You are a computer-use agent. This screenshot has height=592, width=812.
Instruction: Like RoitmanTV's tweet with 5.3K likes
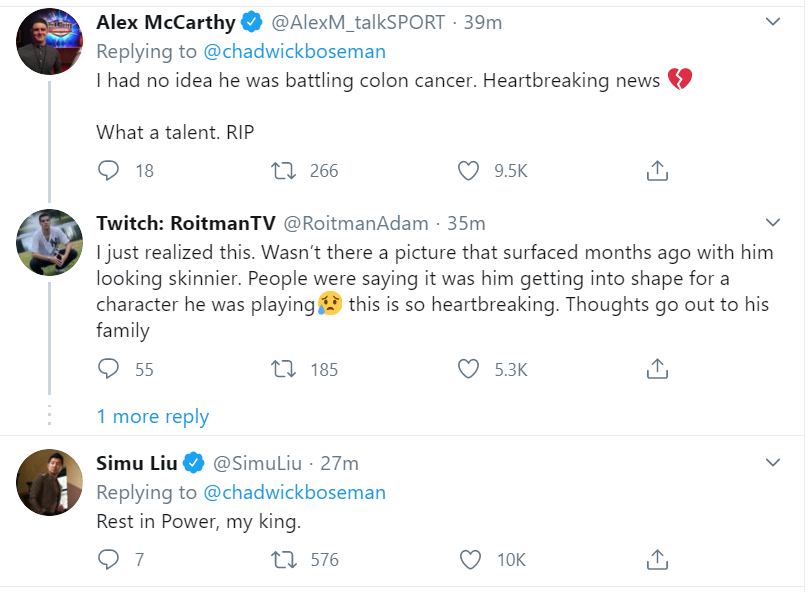(x=468, y=370)
